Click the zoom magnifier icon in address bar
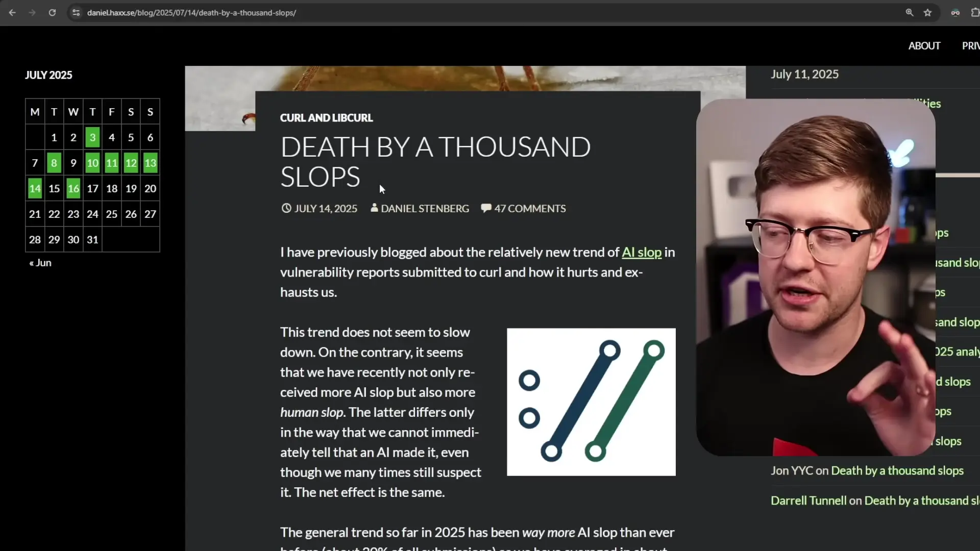Screen dimensions: 980x551 tap(910, 13)
